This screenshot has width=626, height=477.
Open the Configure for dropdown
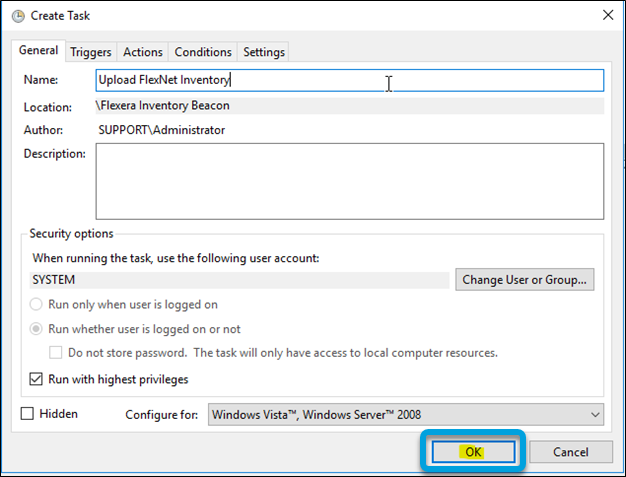click(x=406, y=415)
